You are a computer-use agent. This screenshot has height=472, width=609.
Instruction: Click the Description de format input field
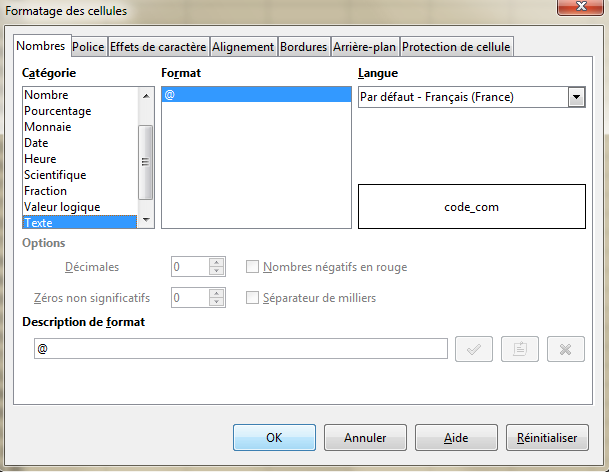point(241,348)
